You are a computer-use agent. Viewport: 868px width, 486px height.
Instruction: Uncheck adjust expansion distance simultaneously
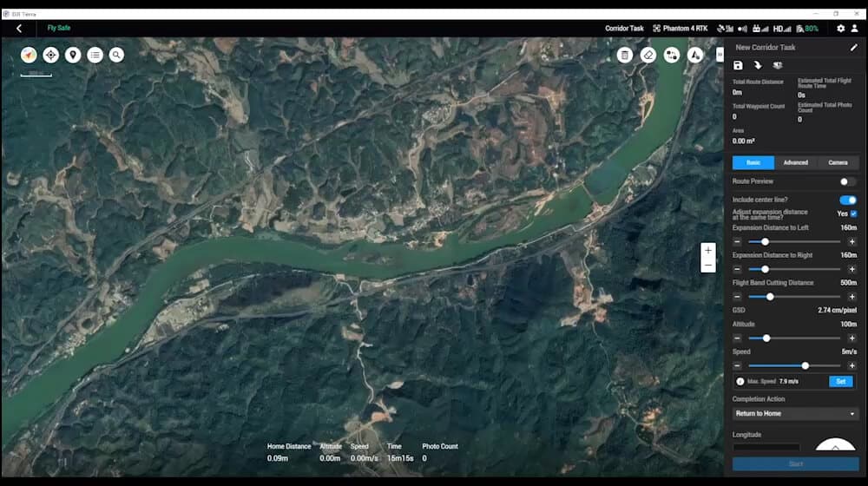pos(853,213)
